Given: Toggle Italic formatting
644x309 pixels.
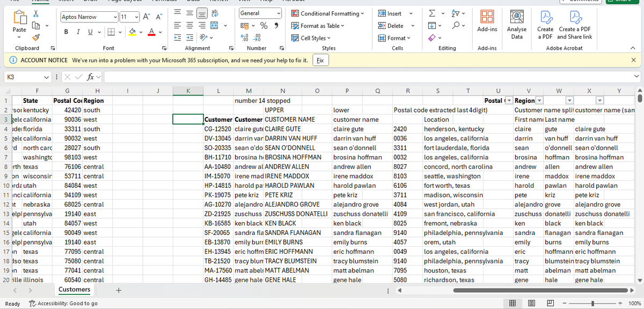Looking at the screenshot, I should (78, 32).
